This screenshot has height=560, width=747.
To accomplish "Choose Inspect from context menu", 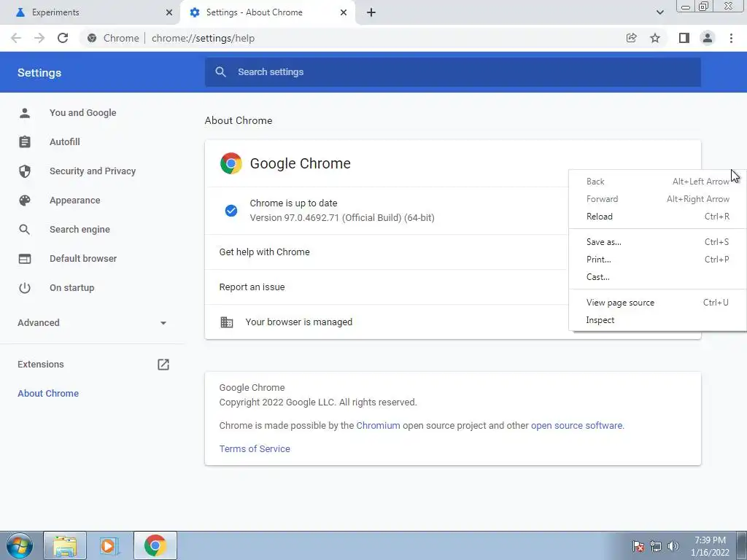I will point(657,320).
